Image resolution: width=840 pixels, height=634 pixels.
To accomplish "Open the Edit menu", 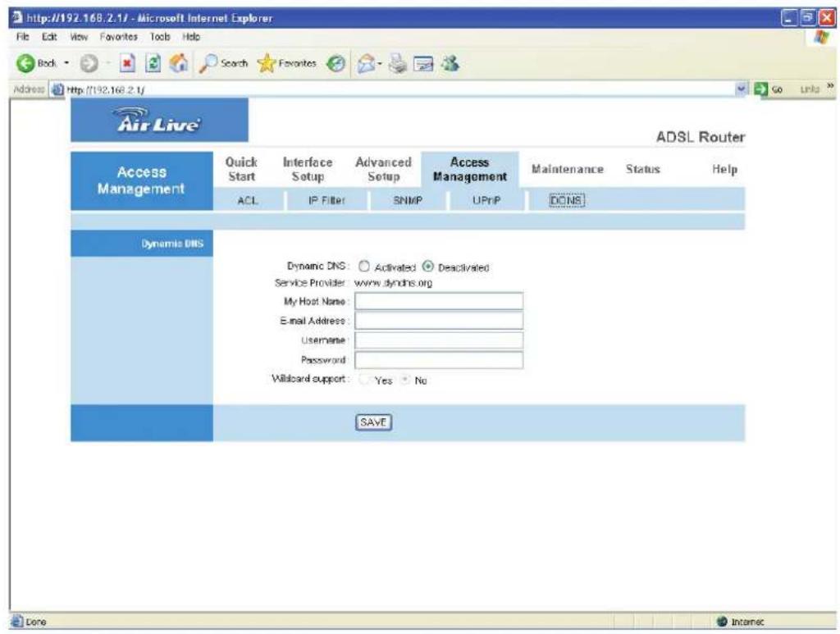I will click(49, 37).
